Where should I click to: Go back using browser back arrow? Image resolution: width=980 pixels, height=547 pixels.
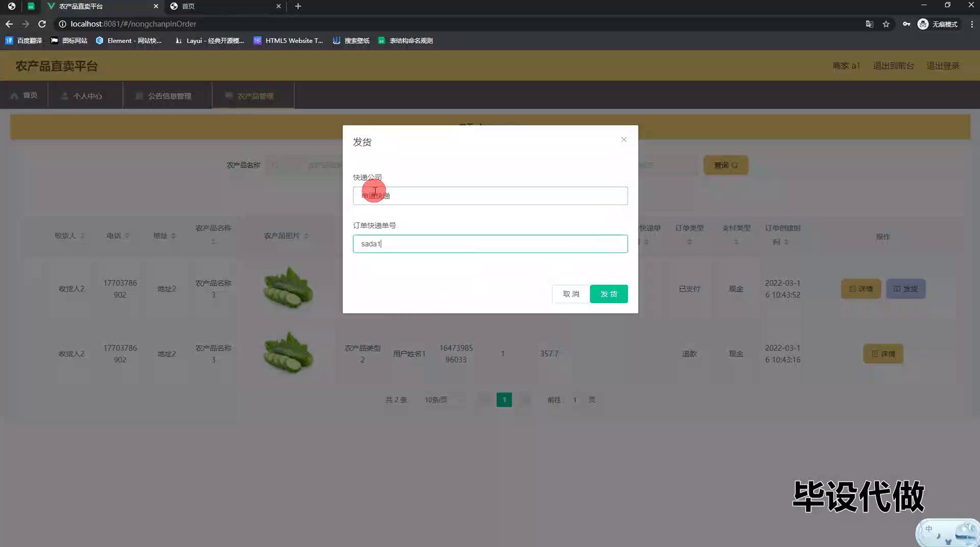coord(9,24)
